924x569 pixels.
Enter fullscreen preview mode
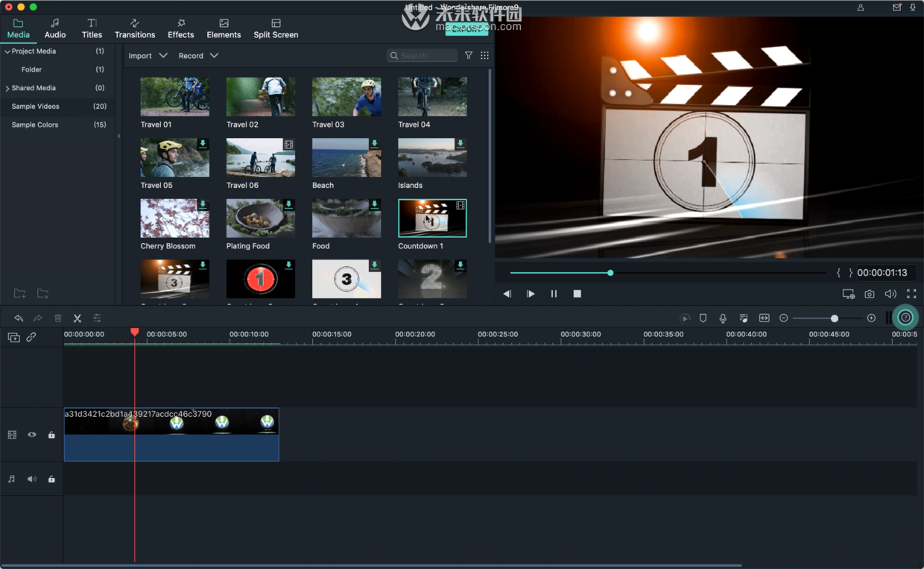[911, 294]
